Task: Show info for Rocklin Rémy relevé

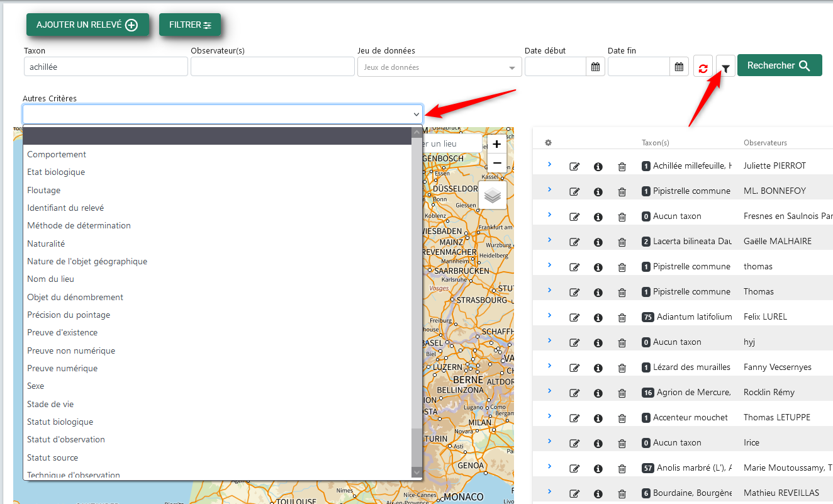Action: 598,393
